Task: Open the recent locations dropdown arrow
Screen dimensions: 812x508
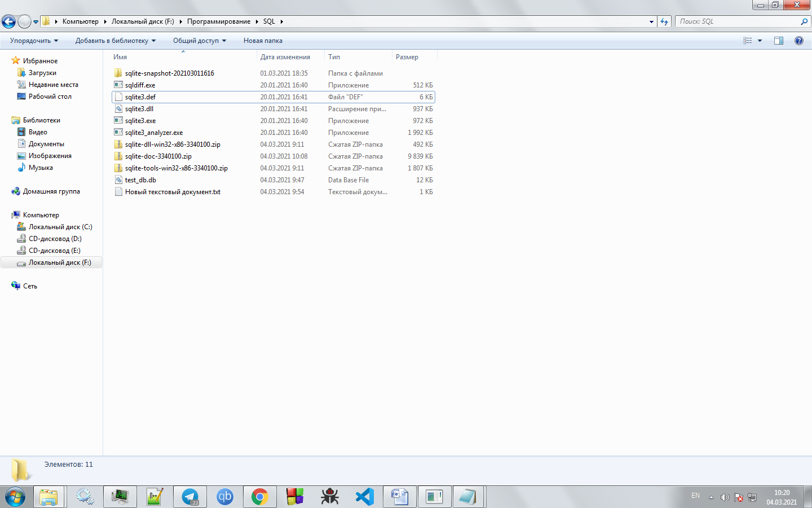Action: pos(36,22)
